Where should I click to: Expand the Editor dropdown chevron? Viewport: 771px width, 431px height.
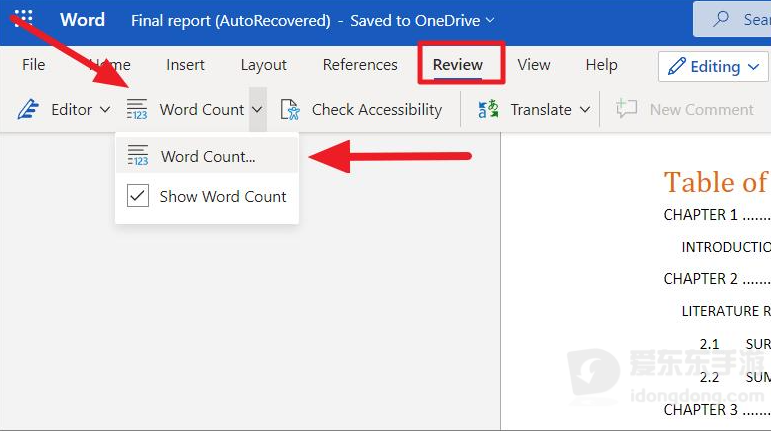point(105,109)
